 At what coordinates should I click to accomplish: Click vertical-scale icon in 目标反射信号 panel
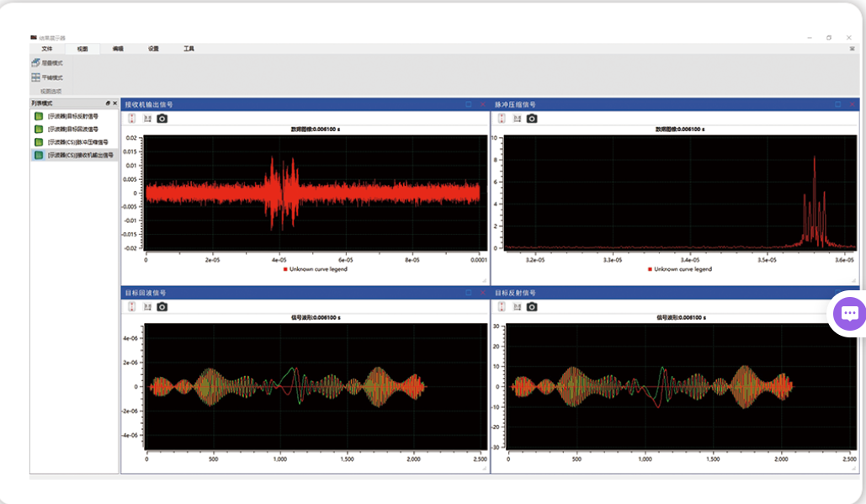coord(502,307)
